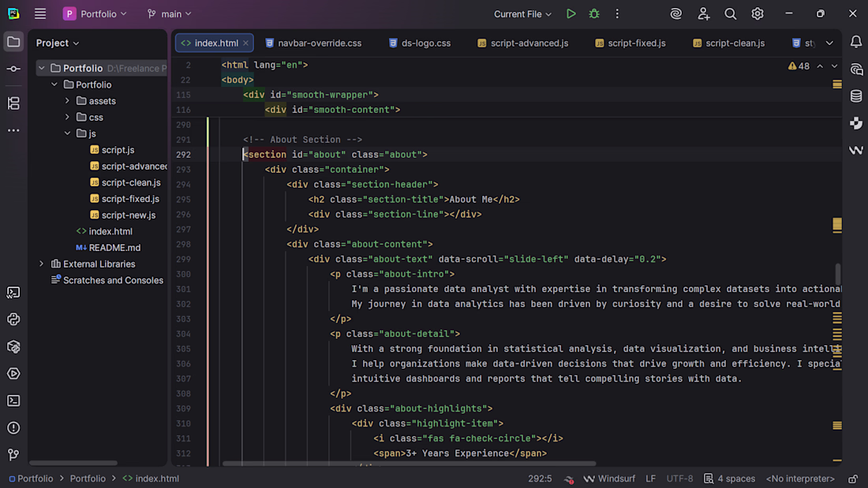Expand the assets folder

point(67,101)
